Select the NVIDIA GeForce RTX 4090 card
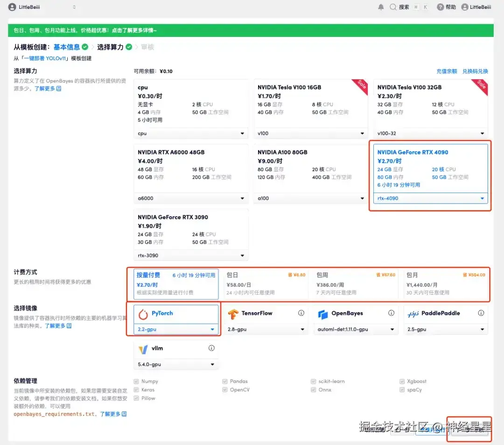 click(431, 174)
